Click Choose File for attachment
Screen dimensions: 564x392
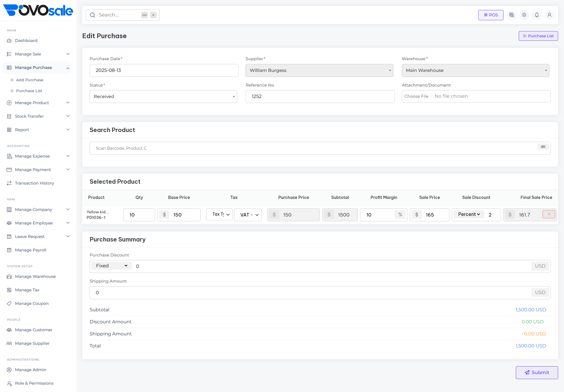pyautogui.click(x=416, y=96)
